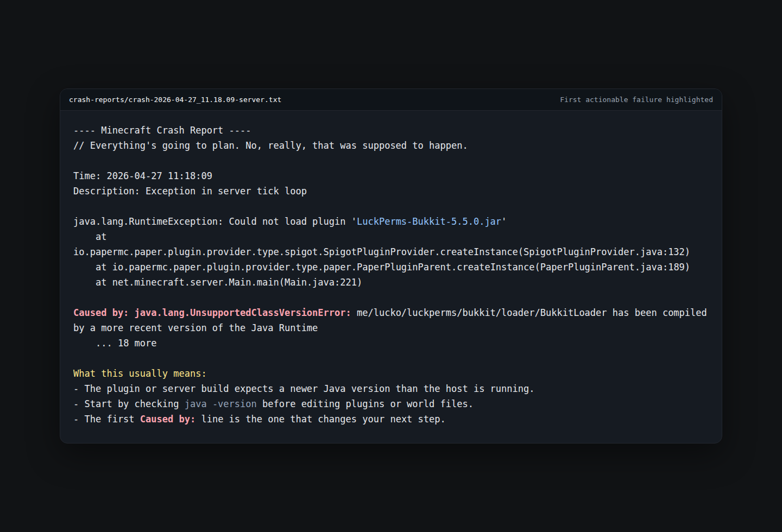The image size is (782, 532).
Task: Click the 'Time: 2026-04-27 11:18:09' line
Action: pos(143,176)
